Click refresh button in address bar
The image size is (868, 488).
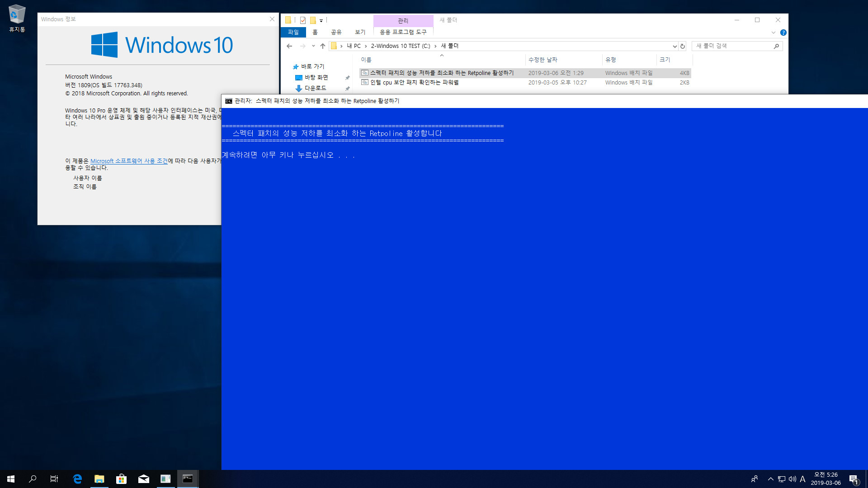[683, 46]
